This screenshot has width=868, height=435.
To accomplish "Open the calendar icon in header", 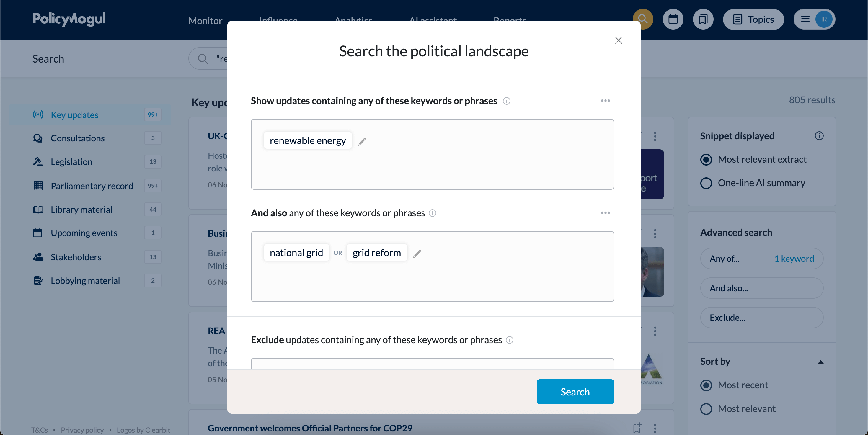I will (x=673, y=19).
